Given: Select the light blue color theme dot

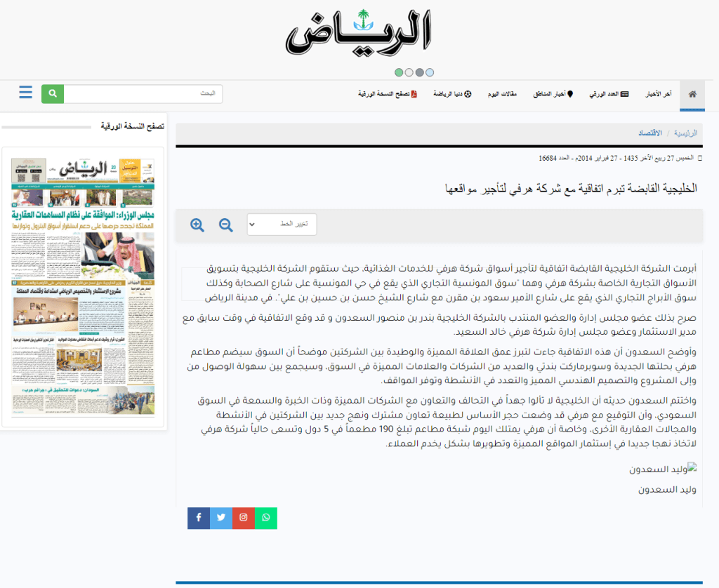Looking at the screenshot, I should (430, 72).
